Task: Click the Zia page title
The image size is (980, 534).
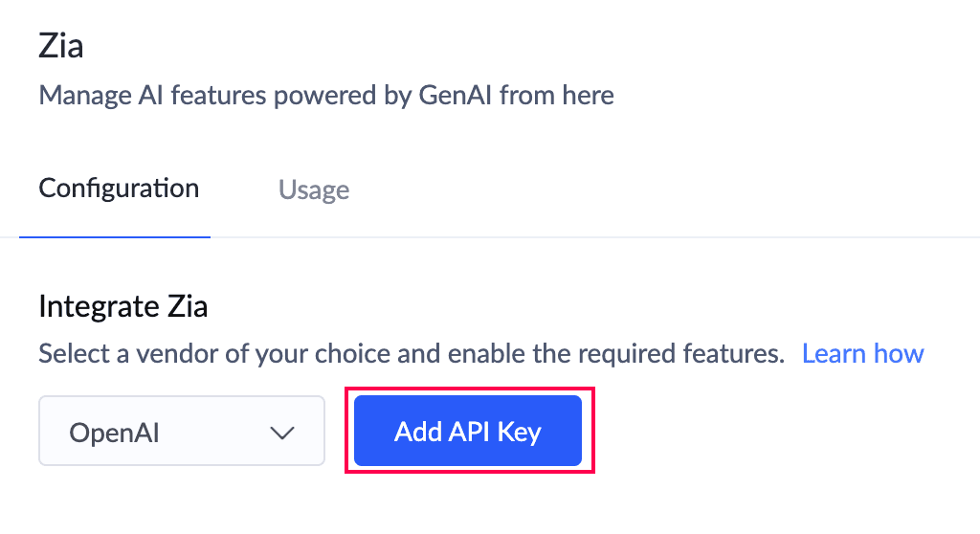Action: 61,45
